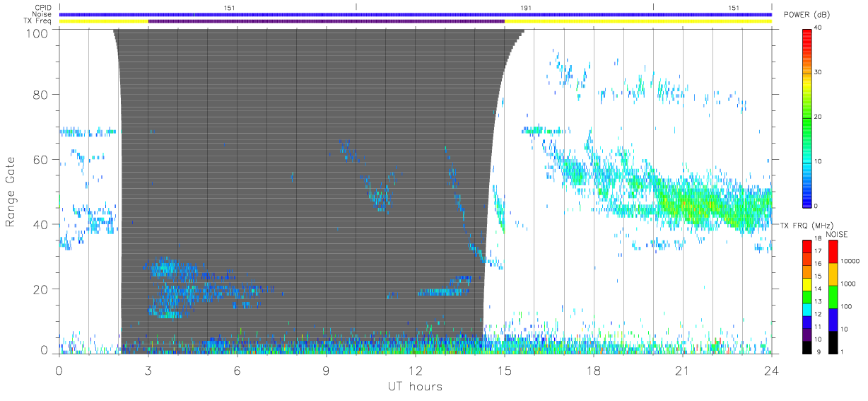This screenshot has height=401, width=868.
Task: Click the 15 tick on UT hours axis
Action: pos(505,370)
